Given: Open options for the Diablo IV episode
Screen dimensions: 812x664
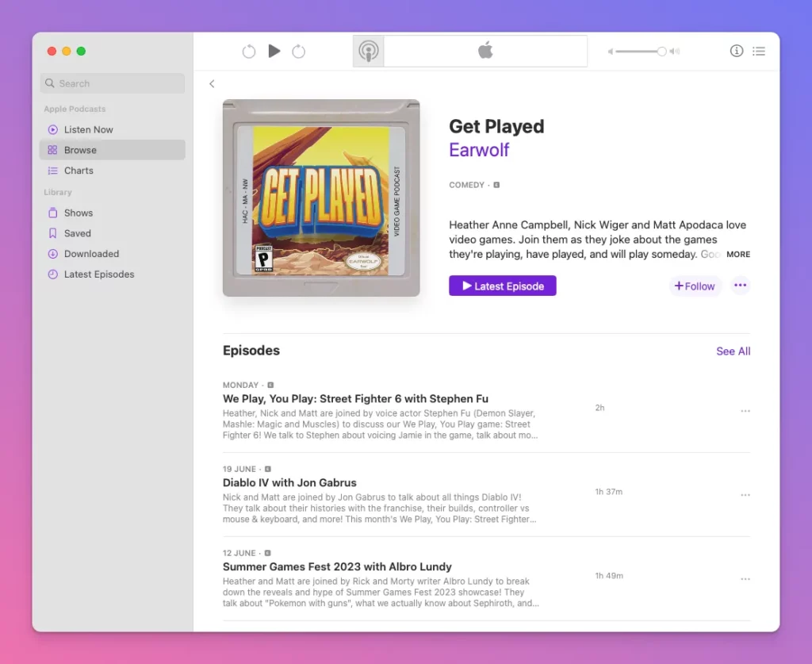Looking at the screenshot, I should [x=745, y=495].
